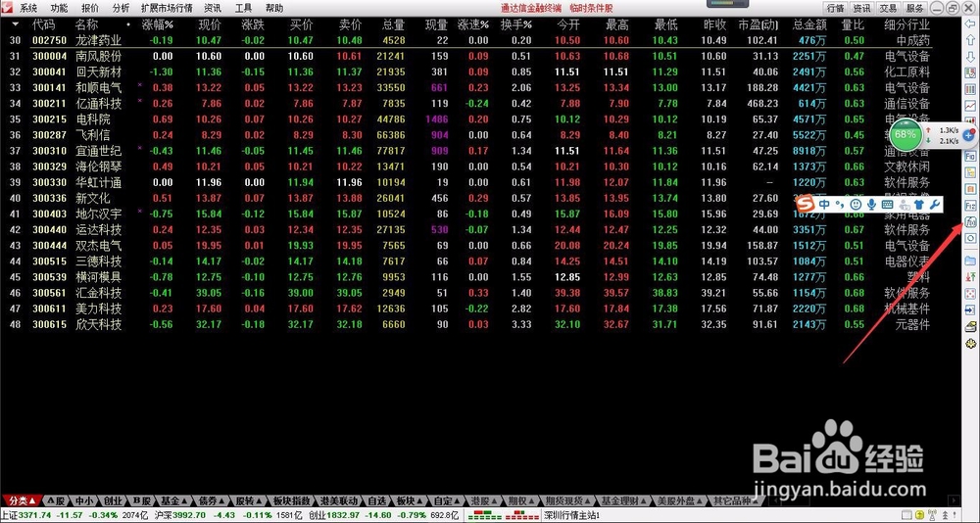Switch to the A股 tab
Image resolution: width=980 pixels, height=523 pixels.
click(56, 501)
